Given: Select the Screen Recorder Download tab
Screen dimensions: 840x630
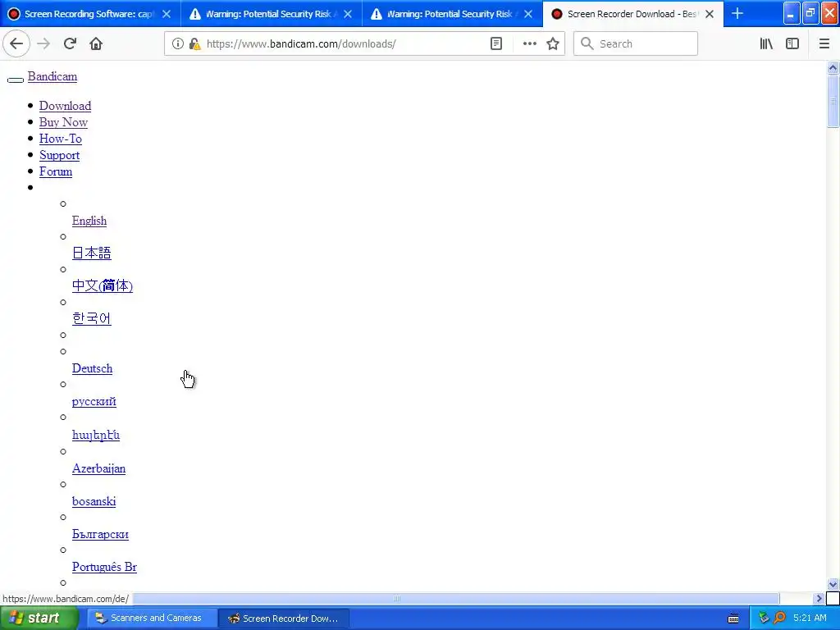Looking at the screenshot, I should click(632, 14).
